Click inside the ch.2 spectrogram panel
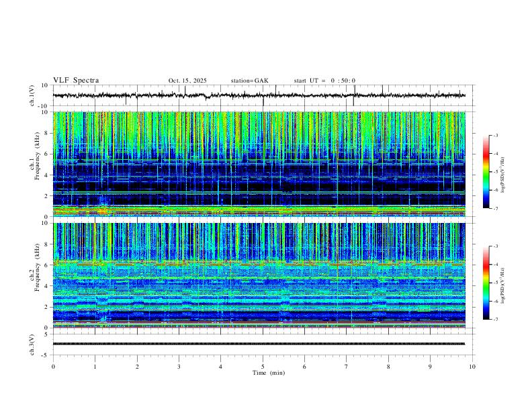 [x=259, y=275]
